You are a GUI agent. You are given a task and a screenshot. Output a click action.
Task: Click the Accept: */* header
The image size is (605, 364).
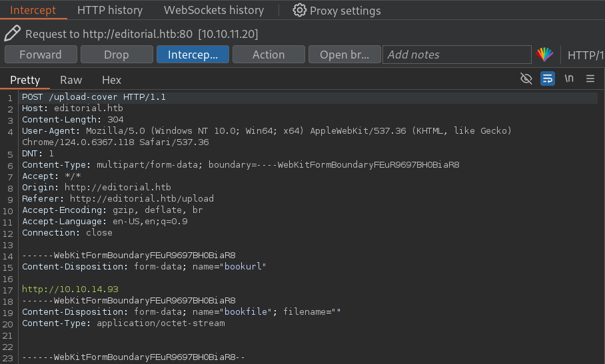(x=51, y=176)
